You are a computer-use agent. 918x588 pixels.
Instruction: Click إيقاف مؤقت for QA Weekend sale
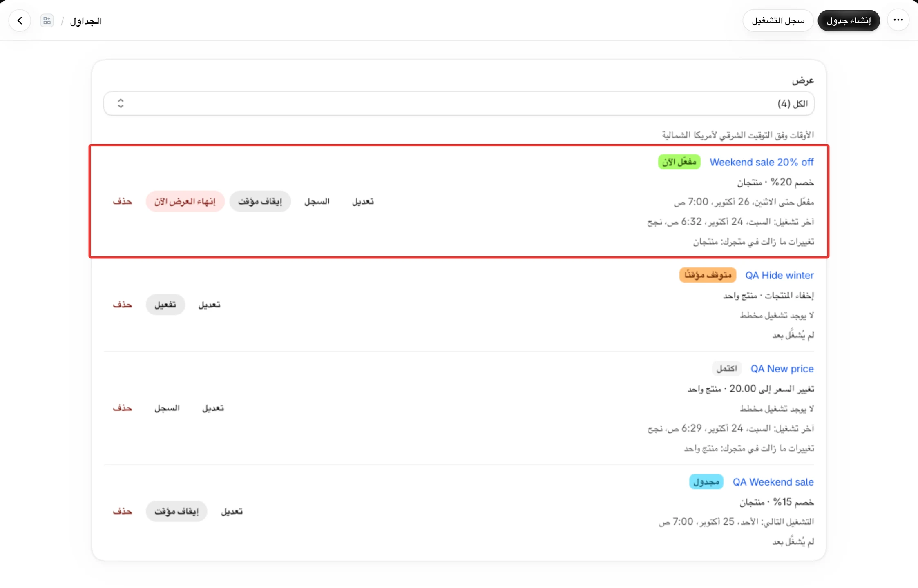click(176, 511)
